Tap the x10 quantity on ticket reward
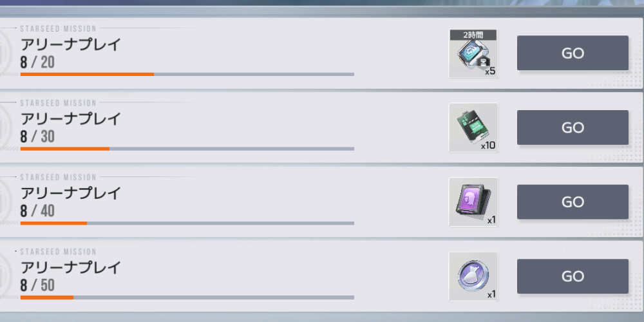This screenshot has width=644, height=322. pos(488,146)
